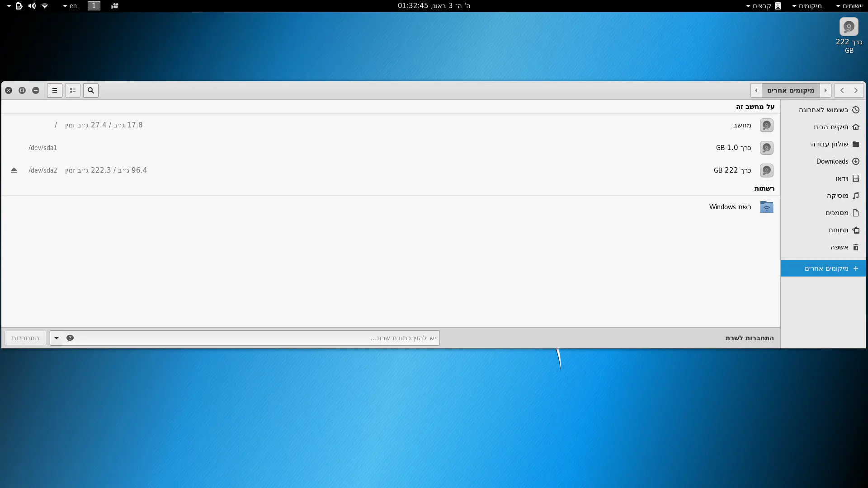This screenshot has height=488, width=868.
Task: Expand the server address history dropdown
Action: coord(57,338)
